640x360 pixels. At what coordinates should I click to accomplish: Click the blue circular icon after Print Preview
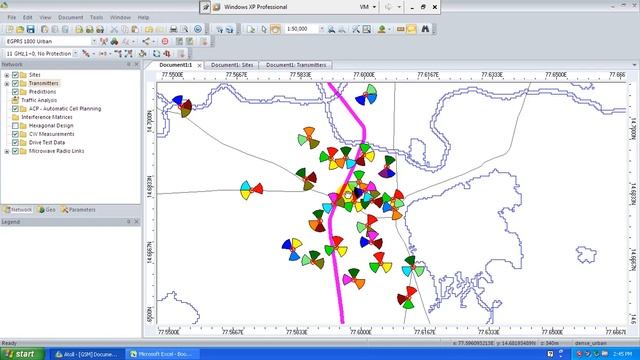(x=198, y=29)
